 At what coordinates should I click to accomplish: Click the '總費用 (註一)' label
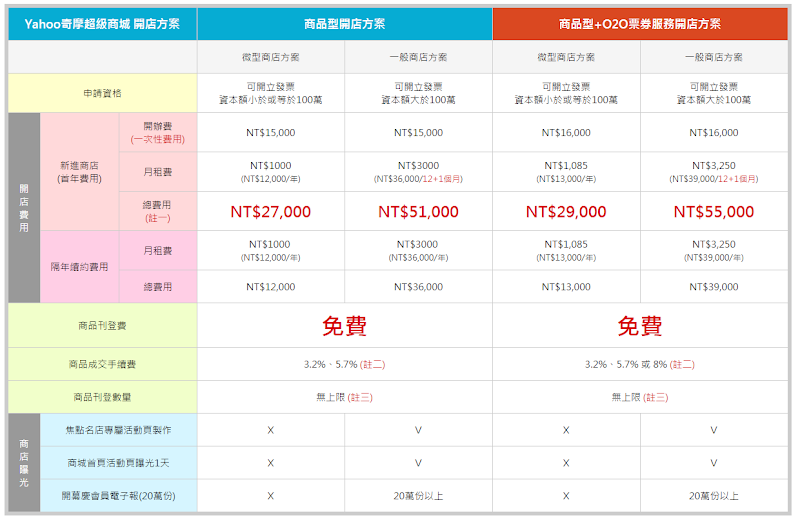(x=158, y=211)
